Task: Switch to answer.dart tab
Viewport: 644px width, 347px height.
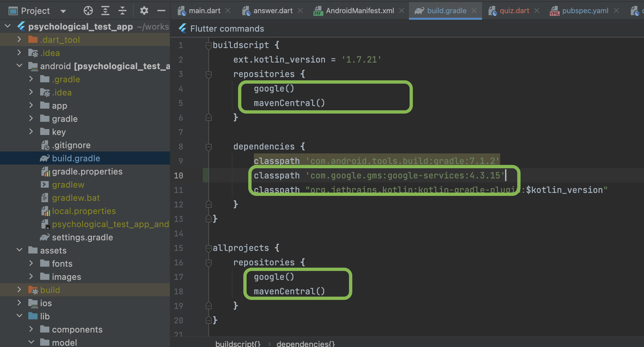Action: tap(273, 11)
